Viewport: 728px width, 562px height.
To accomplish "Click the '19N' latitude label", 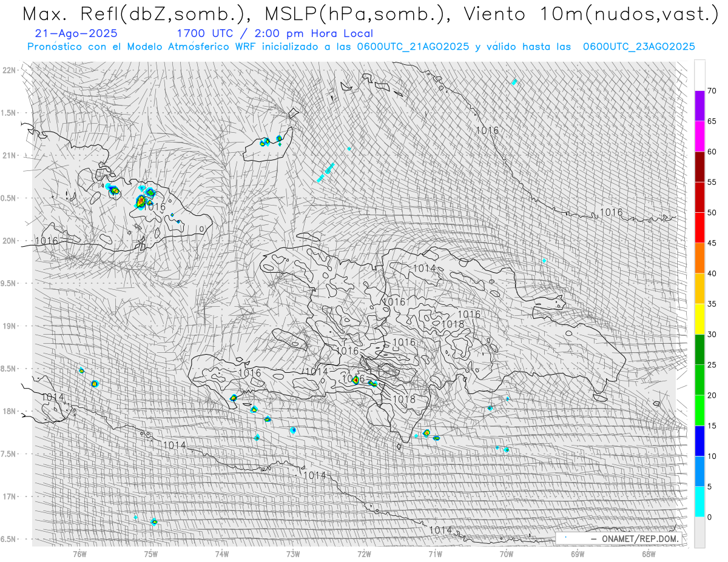I will [9, 326].
